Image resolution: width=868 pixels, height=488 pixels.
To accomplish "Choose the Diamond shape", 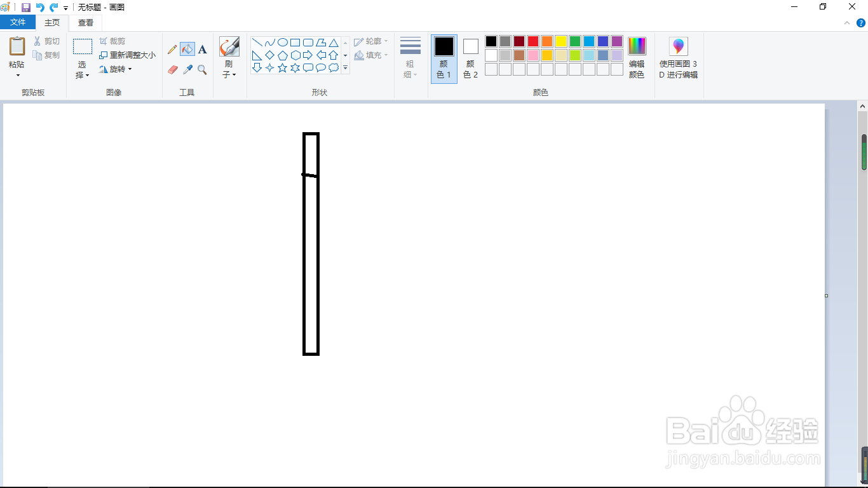I will point(270,55).
